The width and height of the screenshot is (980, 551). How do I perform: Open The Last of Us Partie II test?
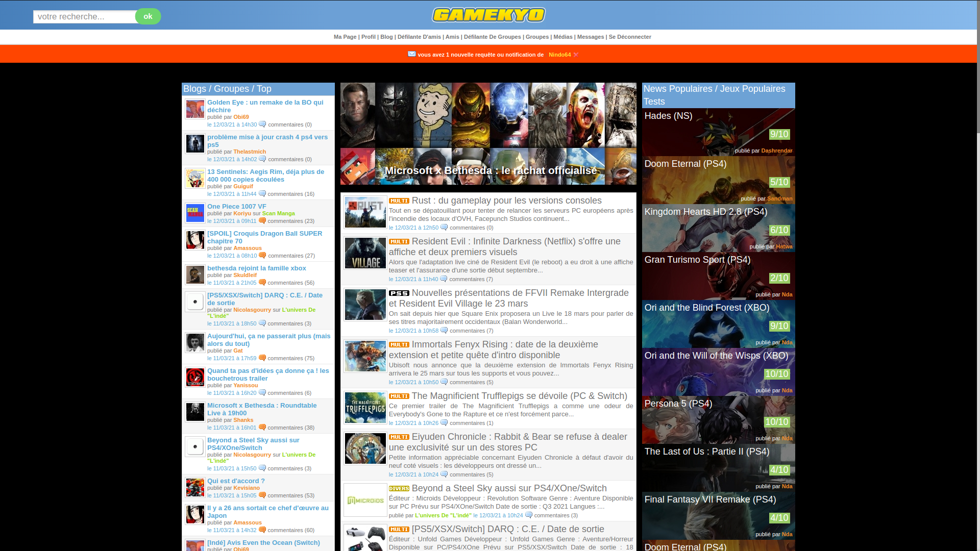pyautogui.click(x=718, y=468)
